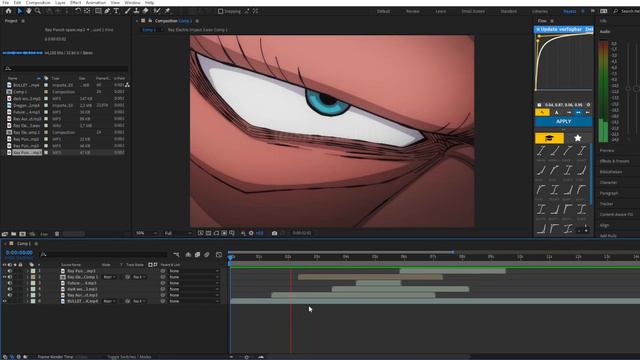This screenshot has height=360, width=640.
Task: Click the Update verfügbar banner in Flow
Action: (x=563, y=29)
